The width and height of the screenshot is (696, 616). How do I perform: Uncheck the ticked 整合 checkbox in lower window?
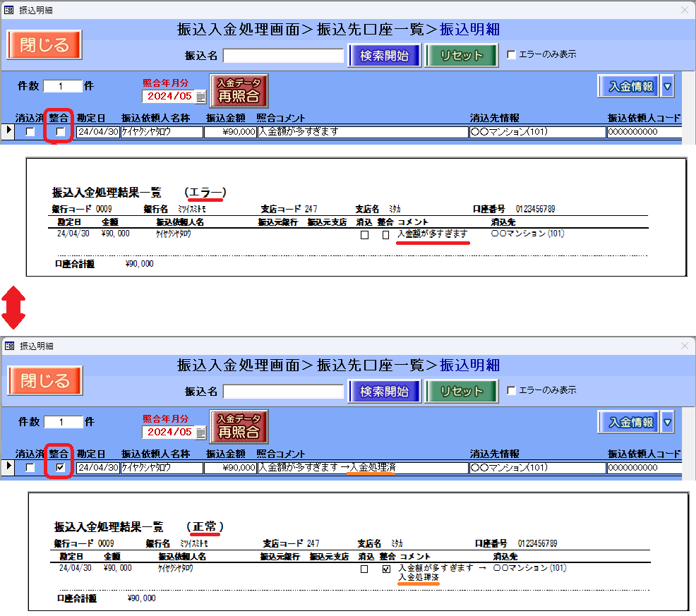coord(60,468)
